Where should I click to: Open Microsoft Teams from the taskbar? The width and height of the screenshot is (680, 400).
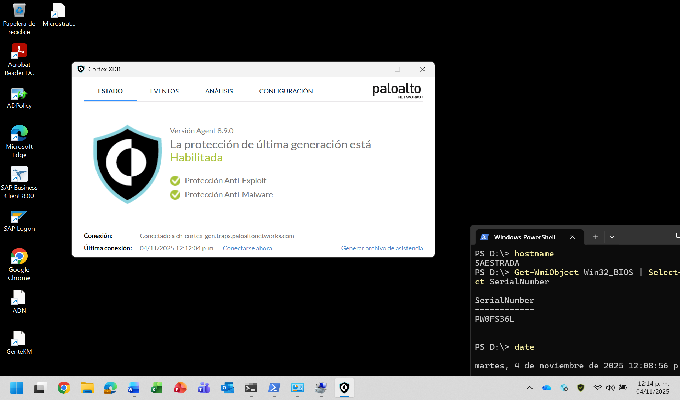pos(204,388)
